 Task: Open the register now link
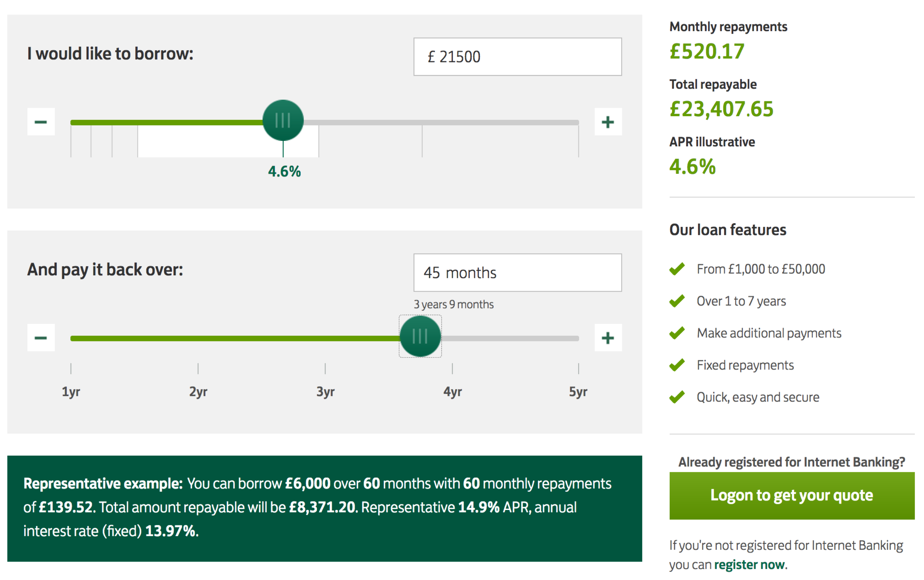[x=749, y=565]
